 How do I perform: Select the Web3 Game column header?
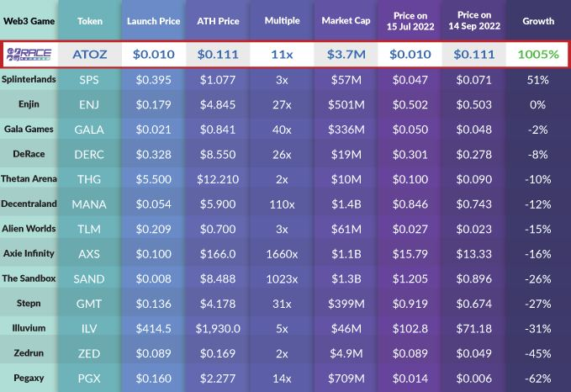(29, 19)
